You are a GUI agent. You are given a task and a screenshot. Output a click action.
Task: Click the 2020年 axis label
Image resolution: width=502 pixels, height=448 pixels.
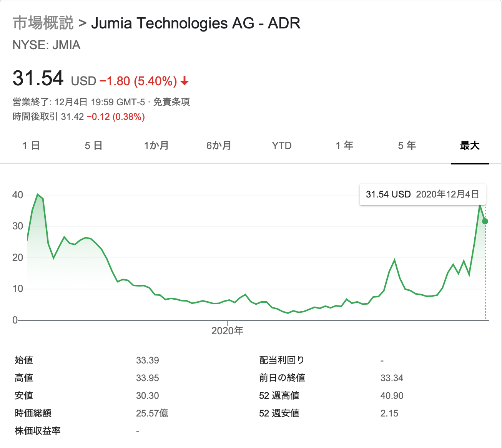[228, 331]
